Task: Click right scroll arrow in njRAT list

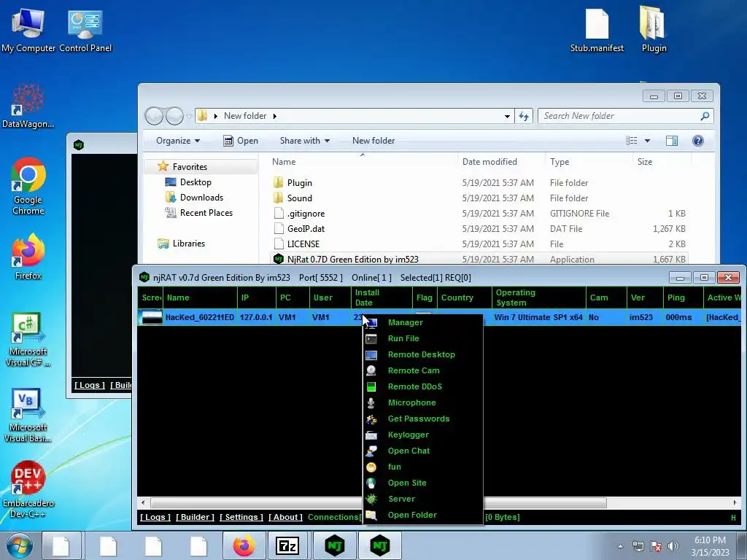Action: pyautogui.click(x=734, y=503)
